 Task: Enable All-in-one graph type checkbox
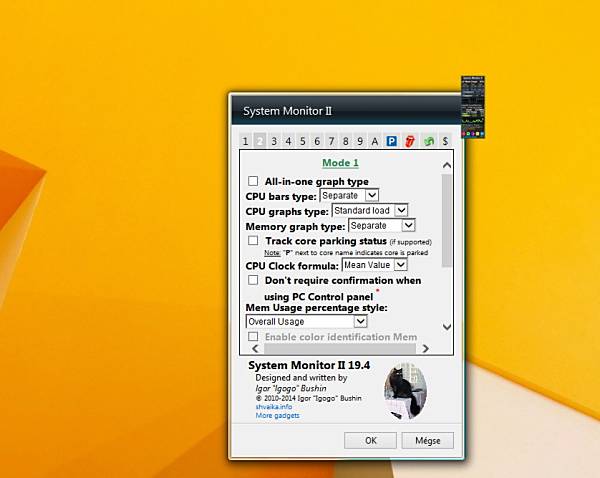(x=253, y=181)
